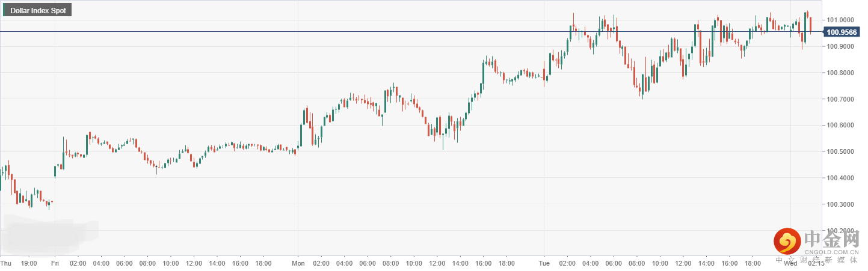
Task: Select the Fri day marker on time axis
Action: point(55,263)
